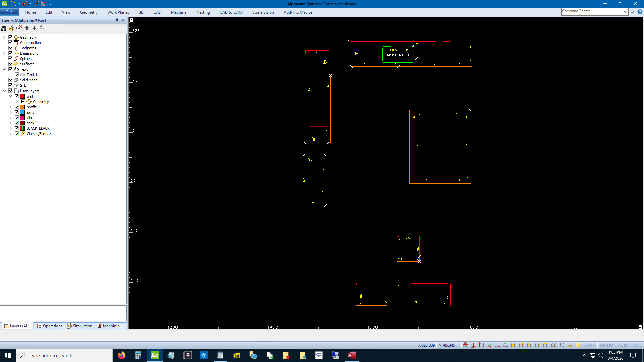Viewport: 644px width, 362px height.
Task: Uncheck the Toolpaths layer checkbox
Action: (10, 48)
